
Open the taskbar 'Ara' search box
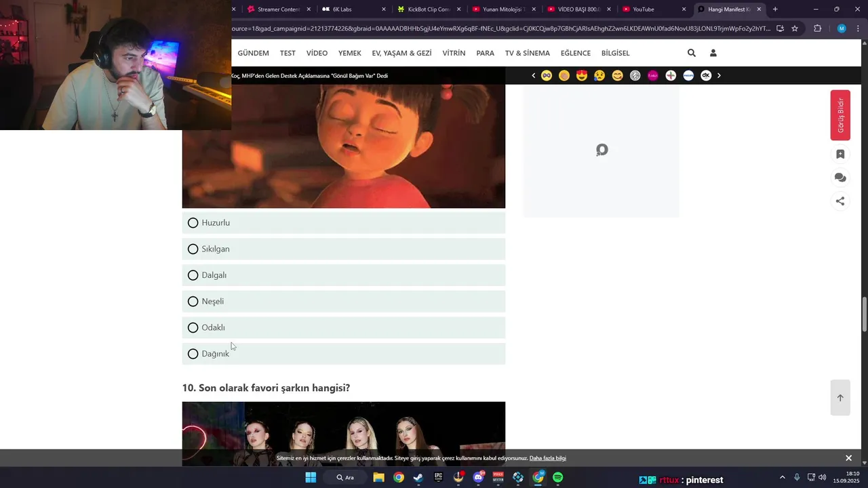tap(345, 477)
